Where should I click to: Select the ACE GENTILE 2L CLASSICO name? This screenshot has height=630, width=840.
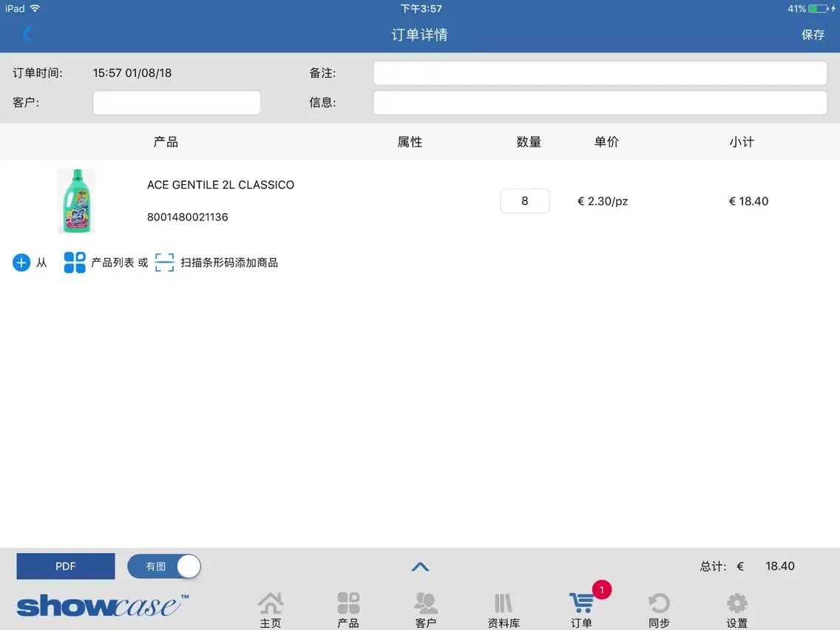click(220, 185)
